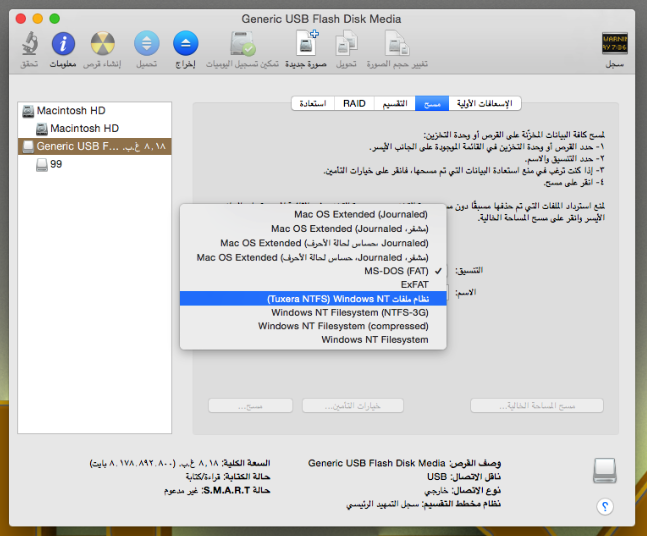
Task: Click the total capacity value text
Action: pyautogui.click(x=154, y=463)
